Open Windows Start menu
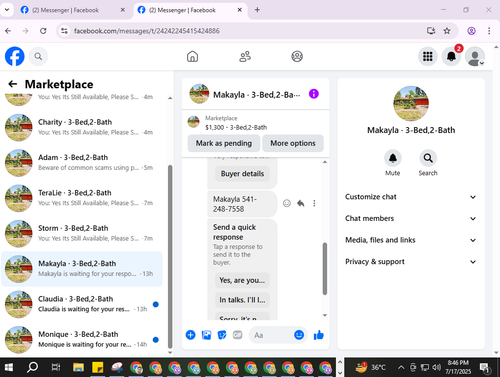The image size is (500, 377). click(9, 367)
